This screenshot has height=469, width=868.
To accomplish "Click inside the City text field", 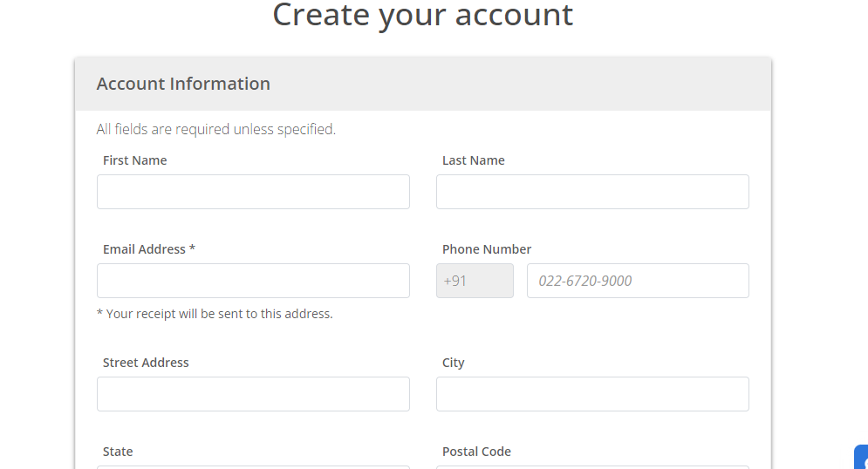I will [592, 394].
